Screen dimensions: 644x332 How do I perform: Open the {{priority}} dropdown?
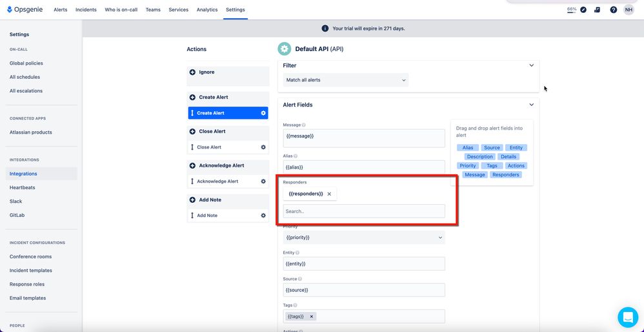(x=364, y=238)
